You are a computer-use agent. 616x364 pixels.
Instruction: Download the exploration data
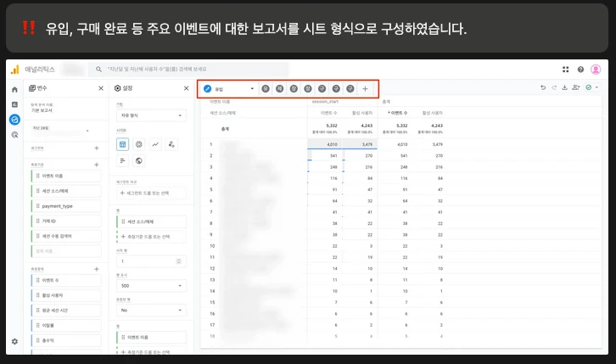pyautogui.click(x=564, y=87)
